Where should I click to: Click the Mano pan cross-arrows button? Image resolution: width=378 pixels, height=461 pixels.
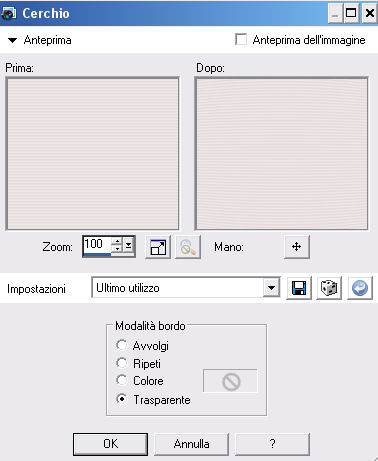297,247
